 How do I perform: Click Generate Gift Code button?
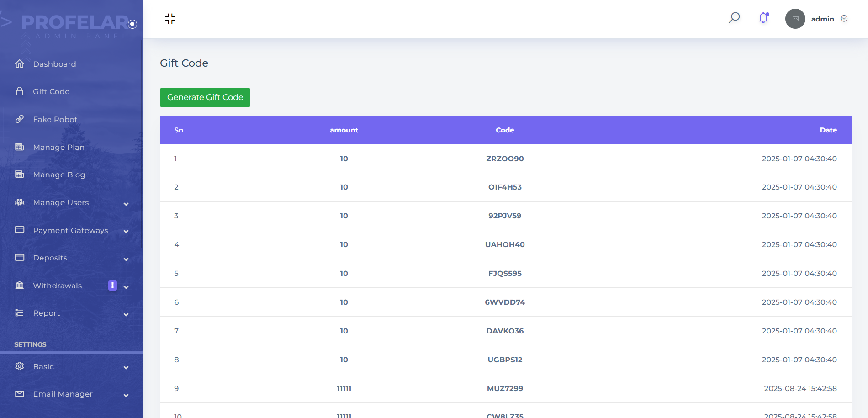205,97
